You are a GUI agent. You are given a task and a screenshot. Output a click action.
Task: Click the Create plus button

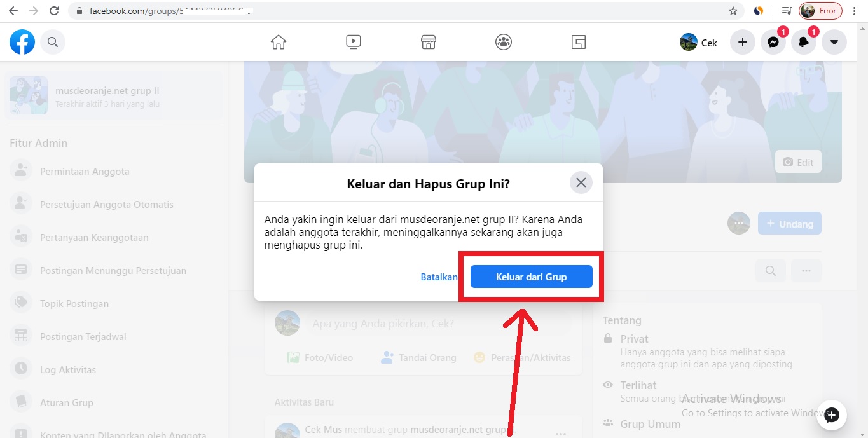[x=743, y=43]
